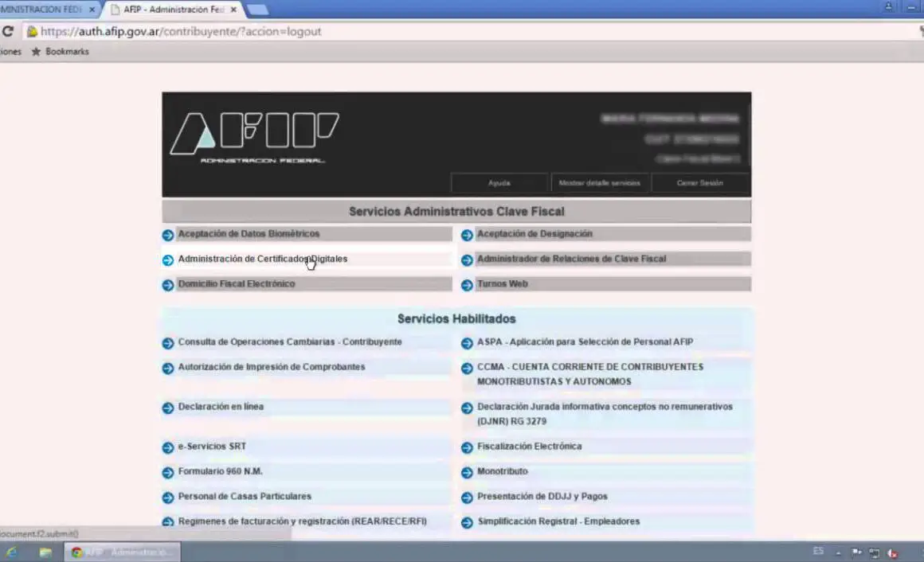Screen dimensions: 924x562
Task: Open Personal de Casas Particulares link
Action: 245,497
